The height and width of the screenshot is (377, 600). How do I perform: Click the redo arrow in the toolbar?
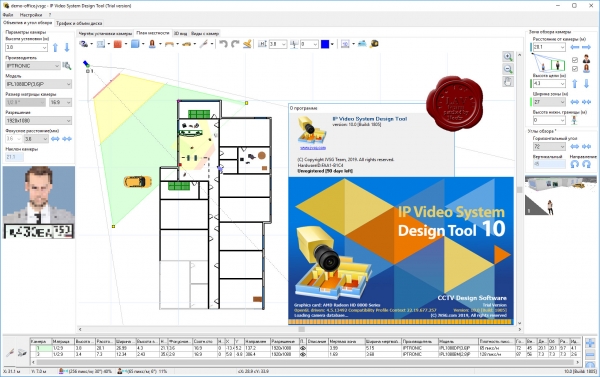235,44
